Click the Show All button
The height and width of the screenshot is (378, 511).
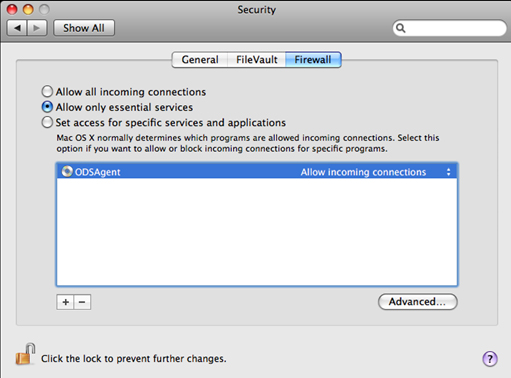point(84,28)
